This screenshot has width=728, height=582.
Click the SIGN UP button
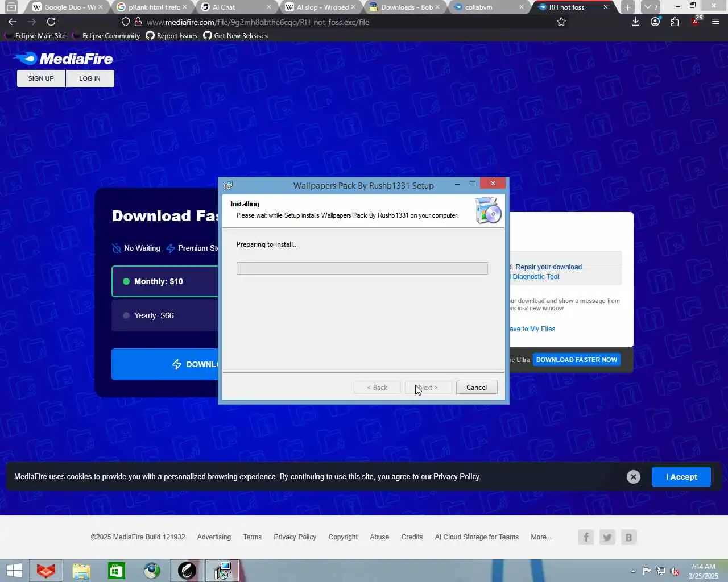[x=41, y=78]
